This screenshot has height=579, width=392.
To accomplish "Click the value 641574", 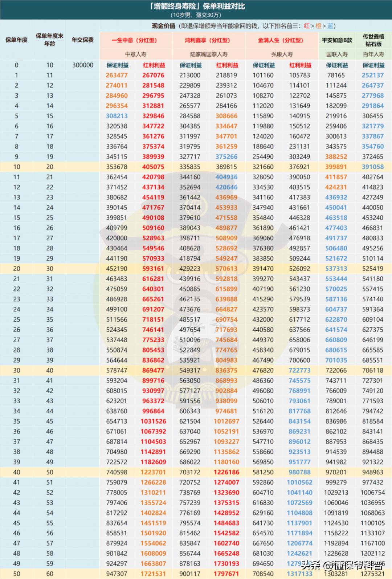I will [336, 330].
